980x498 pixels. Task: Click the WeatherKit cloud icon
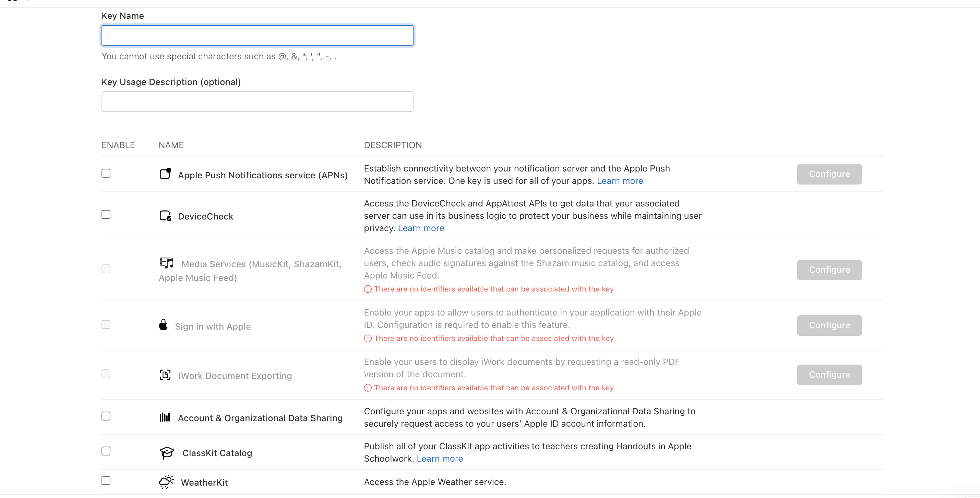[x=166, y=482]
